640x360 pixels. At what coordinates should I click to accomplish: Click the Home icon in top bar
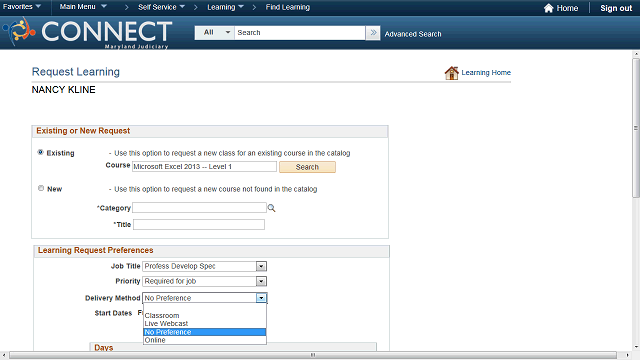point(549,8)
